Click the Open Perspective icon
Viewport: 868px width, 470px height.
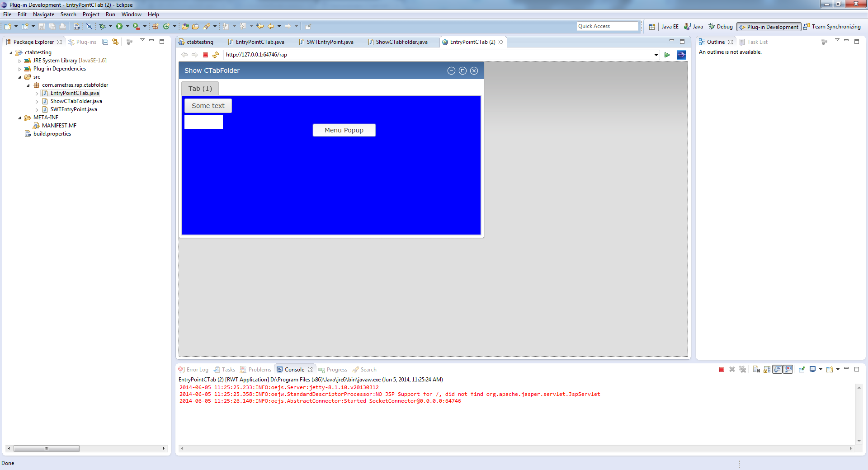(x=652, y=27)
